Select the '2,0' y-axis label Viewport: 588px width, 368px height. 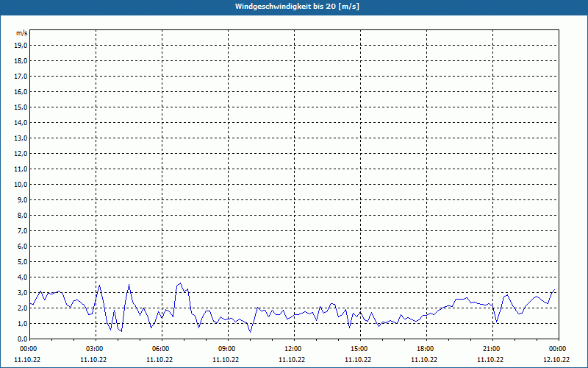coord(24,308)
